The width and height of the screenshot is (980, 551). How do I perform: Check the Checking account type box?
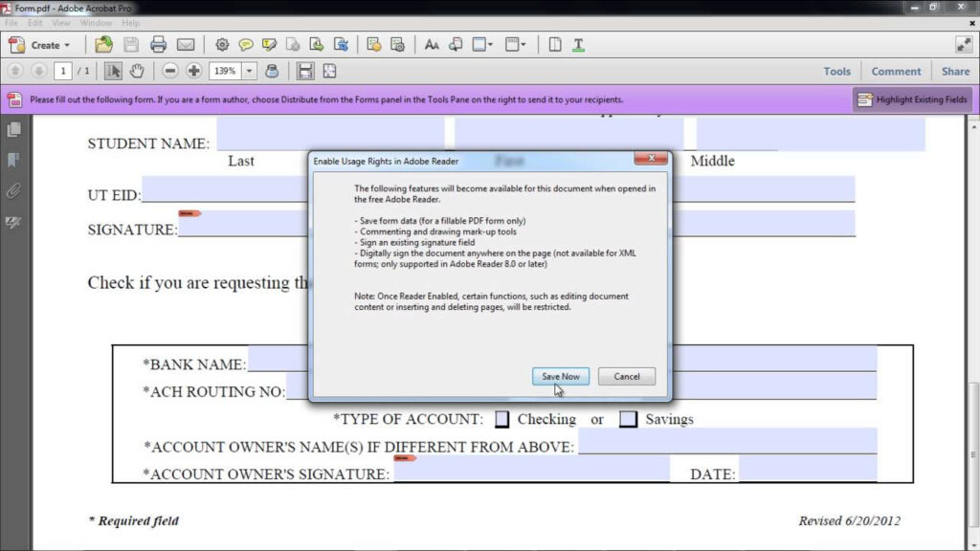501,418
